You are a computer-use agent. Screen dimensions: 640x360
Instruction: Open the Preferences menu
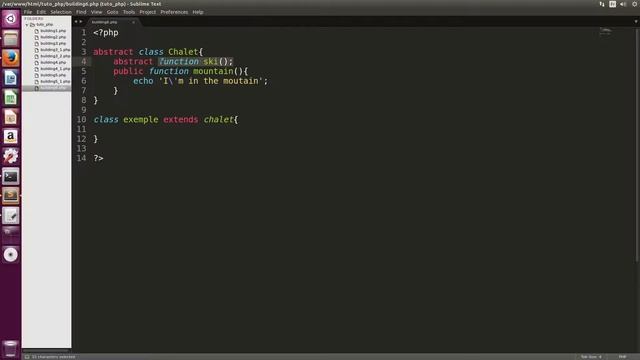click(174, 12)
